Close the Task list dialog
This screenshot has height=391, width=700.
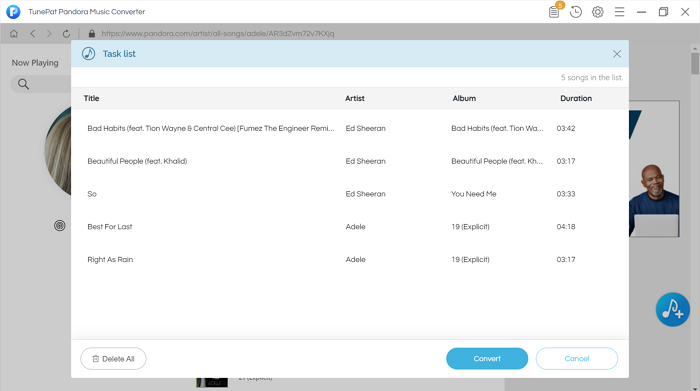[x=617, y=54]
